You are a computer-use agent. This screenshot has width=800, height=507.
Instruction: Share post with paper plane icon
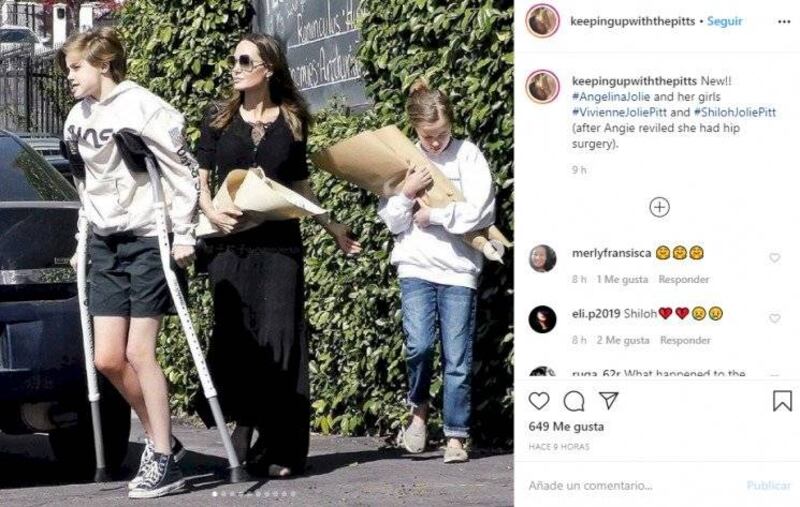(x=609, y=400)
